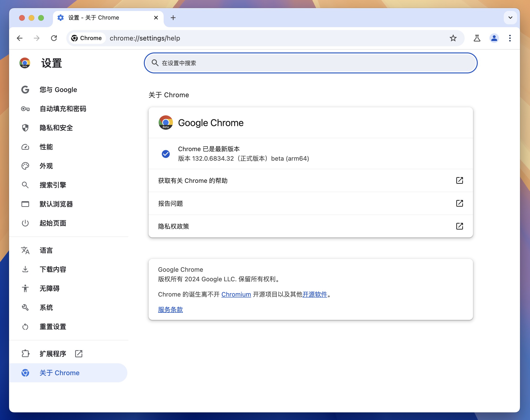The width and height of the screenshot is (530, 420).
Task: Reload the page with the refresh icon
Action: point(54,38)
